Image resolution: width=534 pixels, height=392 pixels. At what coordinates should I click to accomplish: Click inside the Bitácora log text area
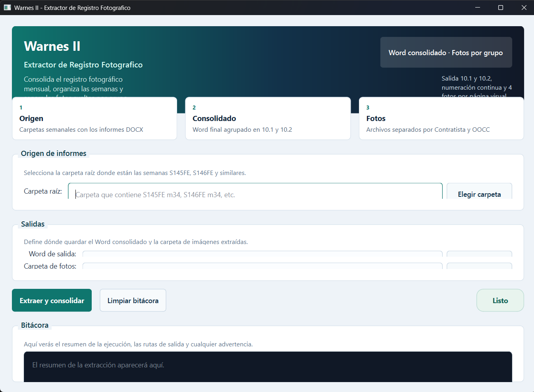coord(268,367)
